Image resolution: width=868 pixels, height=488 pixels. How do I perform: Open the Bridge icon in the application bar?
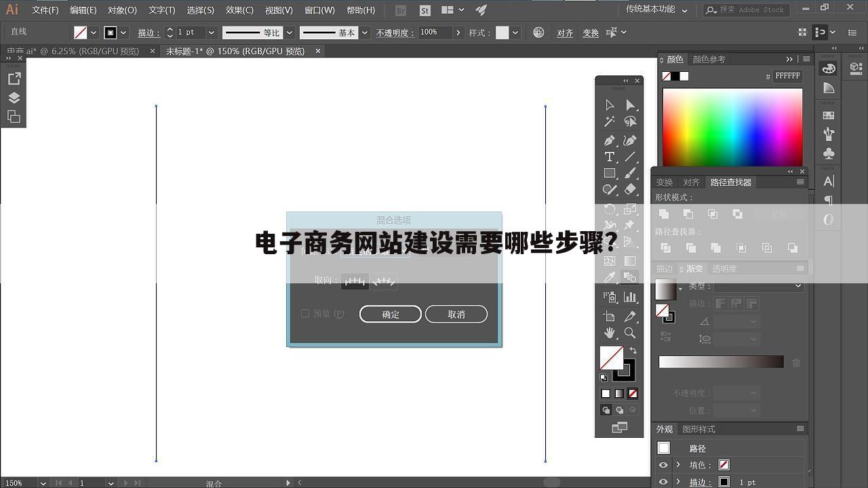point(400,10)
